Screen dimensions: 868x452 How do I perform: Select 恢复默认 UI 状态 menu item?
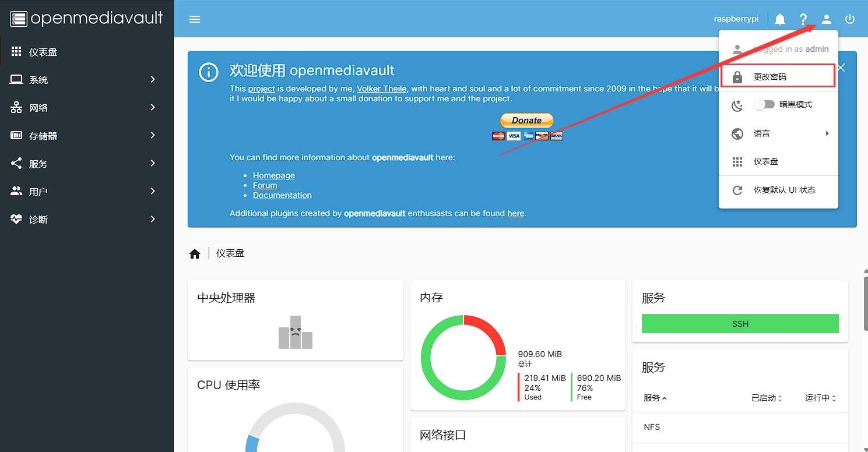click(778, 190)
